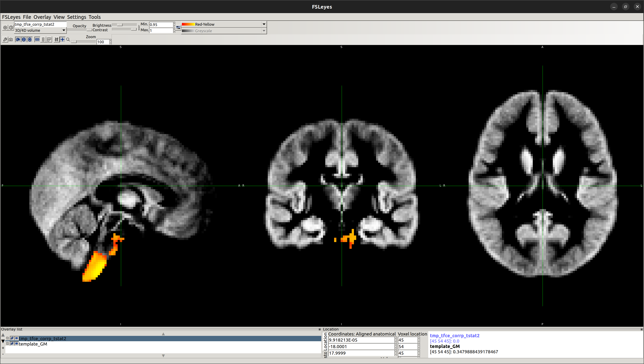Open overlay display settings gear icon
644x364 pixels.
point(5,27)
